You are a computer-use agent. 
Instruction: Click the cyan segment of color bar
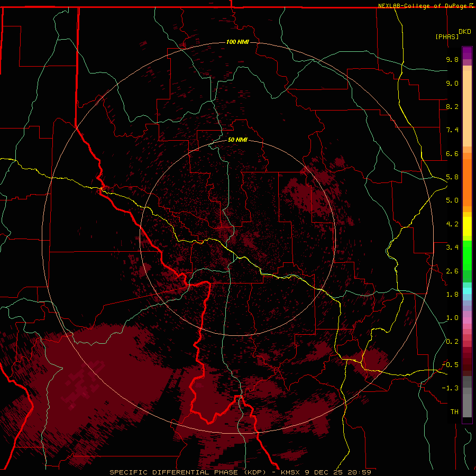(x=467, y=291)
